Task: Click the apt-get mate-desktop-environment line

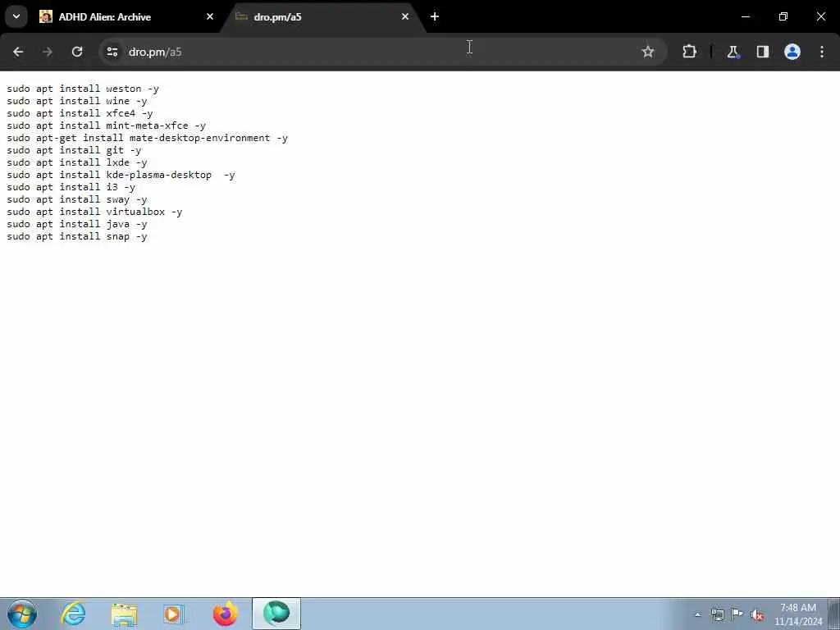Action: tap(148, 138)
